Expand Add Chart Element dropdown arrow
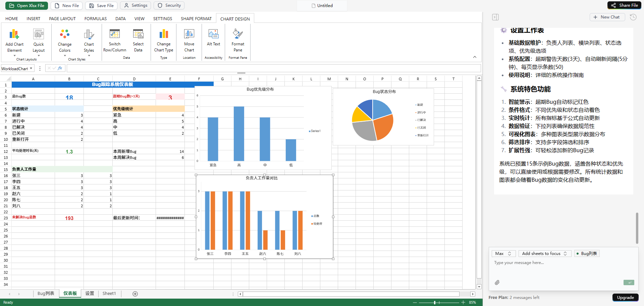The height and width of the screenshot is (306, 644). 14,56
